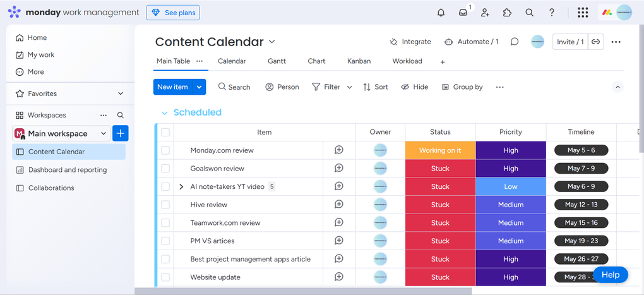Open the Integrate button
Viewport: 644px width, 295px height.
[x=410, y=42]
